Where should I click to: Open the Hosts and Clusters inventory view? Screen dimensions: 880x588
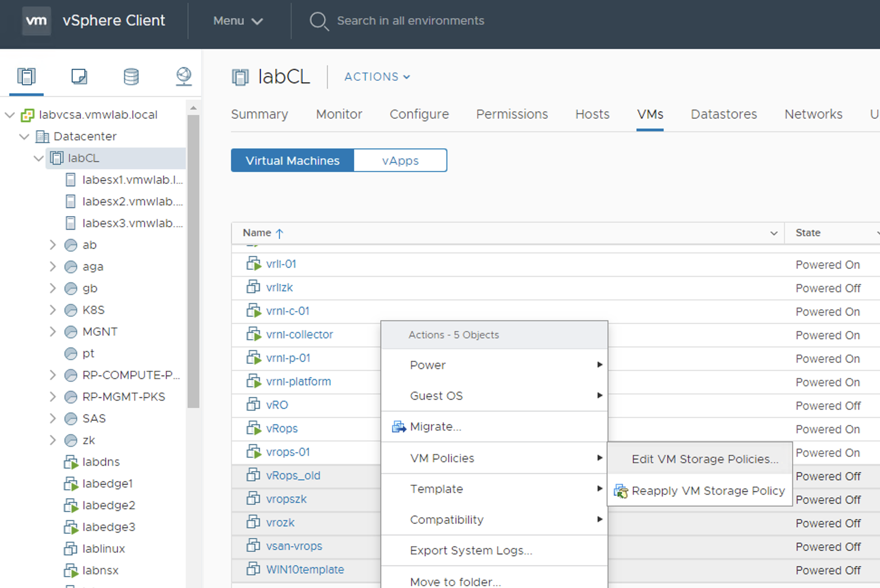[26, 76]
